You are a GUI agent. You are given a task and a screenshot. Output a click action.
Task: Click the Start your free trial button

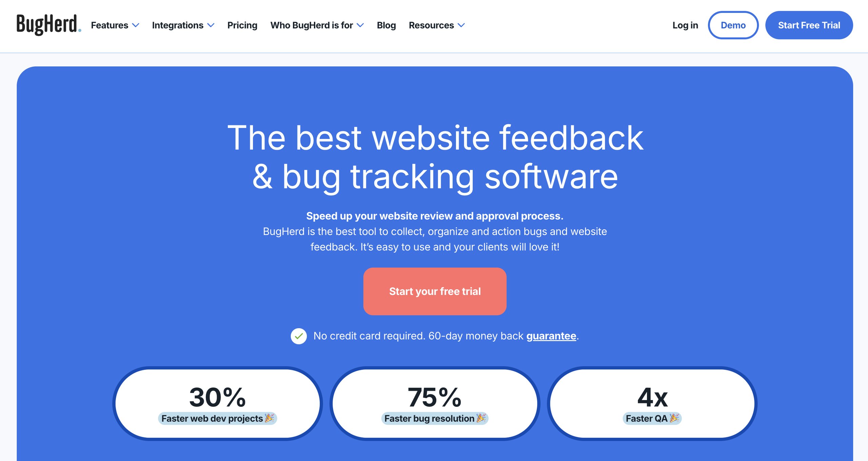435,291
